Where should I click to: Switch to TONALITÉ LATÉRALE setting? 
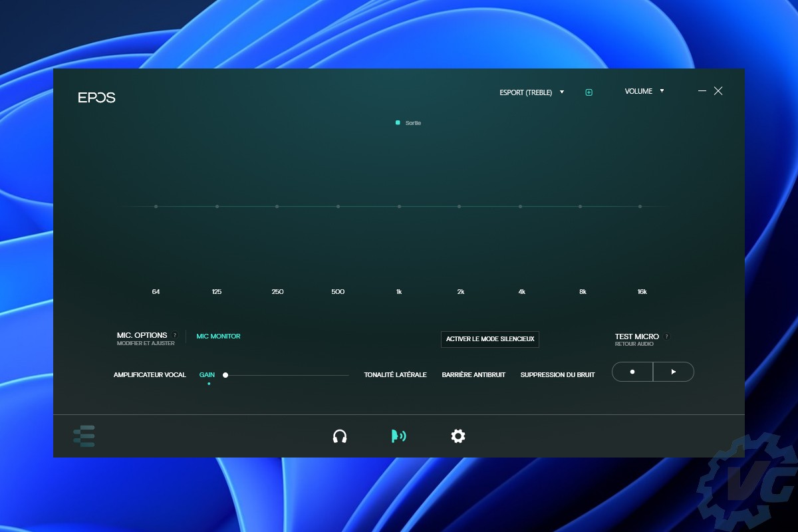[395, 375]
